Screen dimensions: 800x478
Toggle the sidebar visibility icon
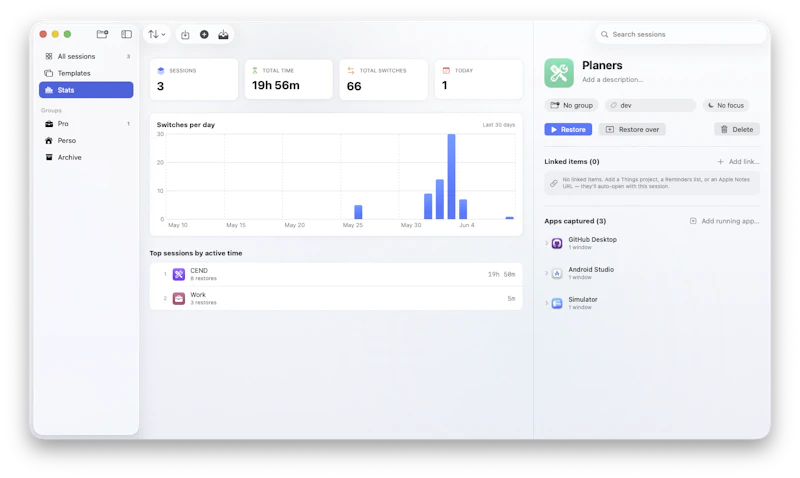tap(127, 34)
